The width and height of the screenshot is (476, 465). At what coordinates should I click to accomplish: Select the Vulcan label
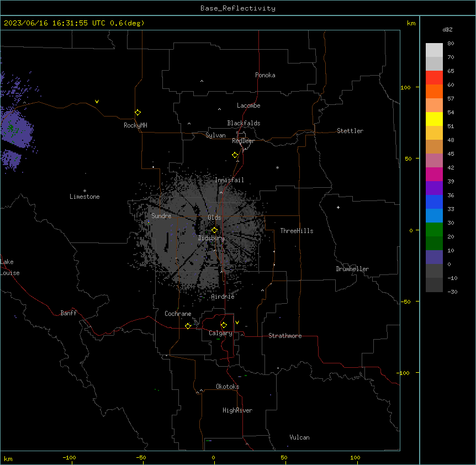[300, 437]
